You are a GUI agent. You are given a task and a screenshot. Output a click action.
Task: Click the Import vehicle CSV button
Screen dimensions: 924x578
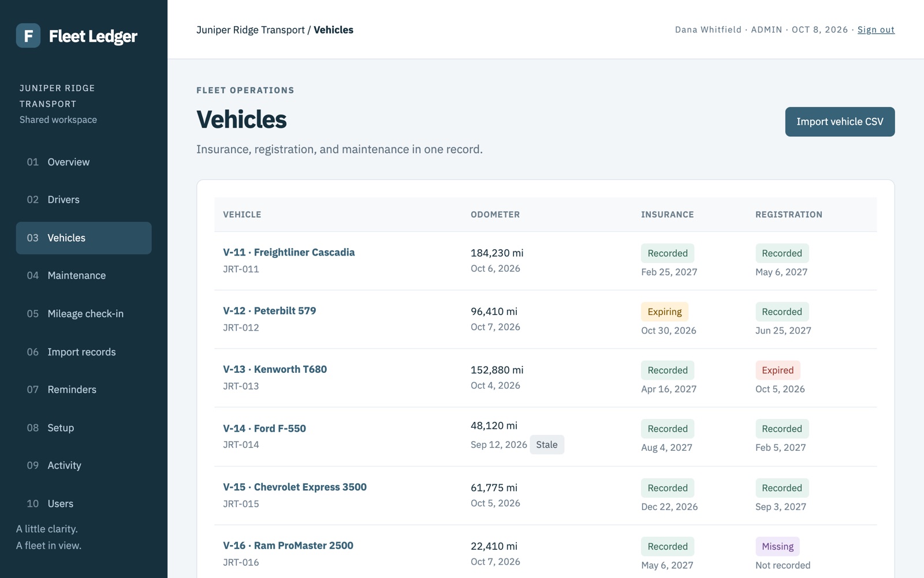pyautogui.click(x=840, y=121)
